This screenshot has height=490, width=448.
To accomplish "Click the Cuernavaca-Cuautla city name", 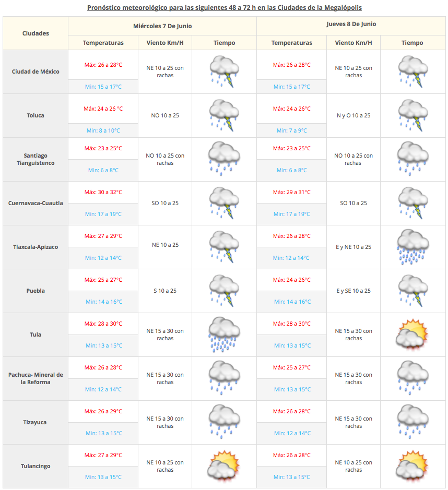I will (36, 203).
